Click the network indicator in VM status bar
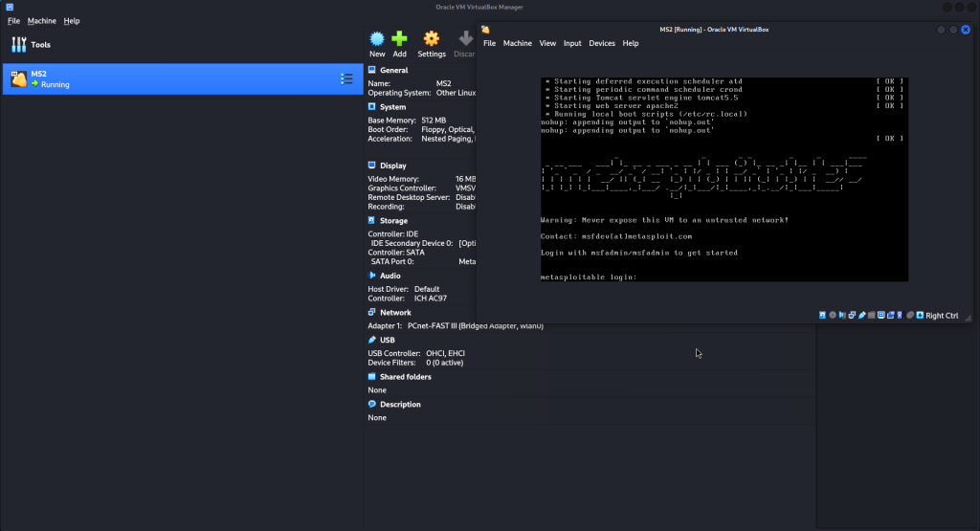This screenshot has height=531, width=980. 852,315
